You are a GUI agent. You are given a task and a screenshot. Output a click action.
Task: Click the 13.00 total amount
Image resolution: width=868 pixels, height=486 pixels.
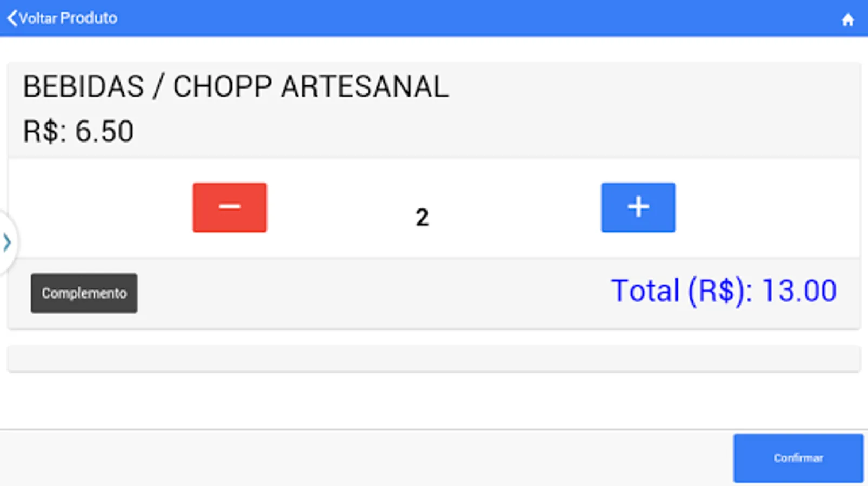pyautogui.click(x=799, y=291)
